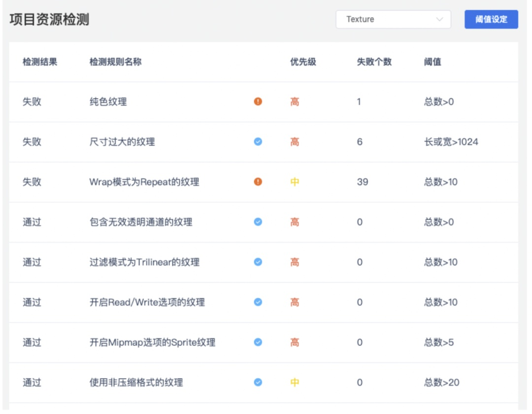Click the 阈值 column header
532x414 pixels.
click(x=432, y=62)
